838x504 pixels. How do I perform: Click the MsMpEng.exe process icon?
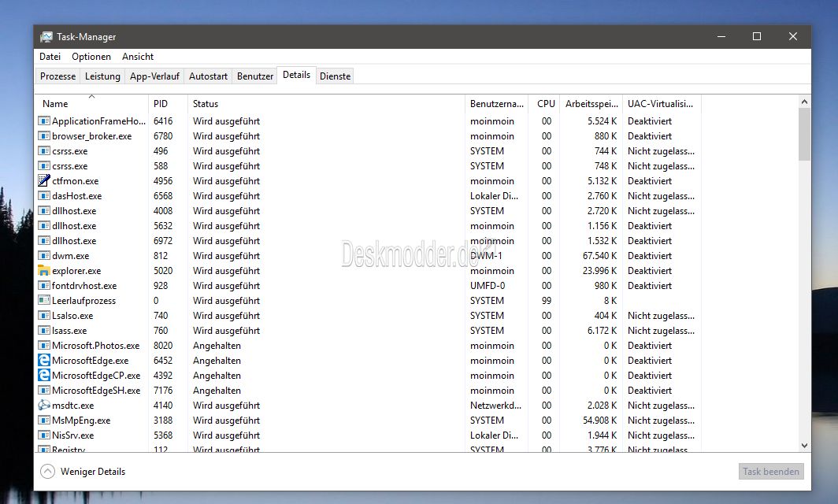click(x=44, y=420)
